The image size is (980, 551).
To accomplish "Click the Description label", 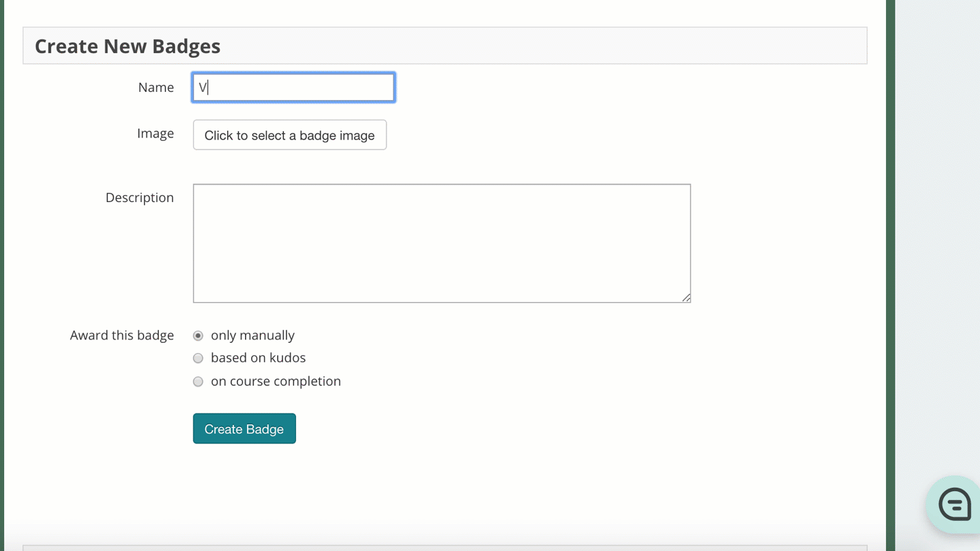I will click(x=140, y=197).
